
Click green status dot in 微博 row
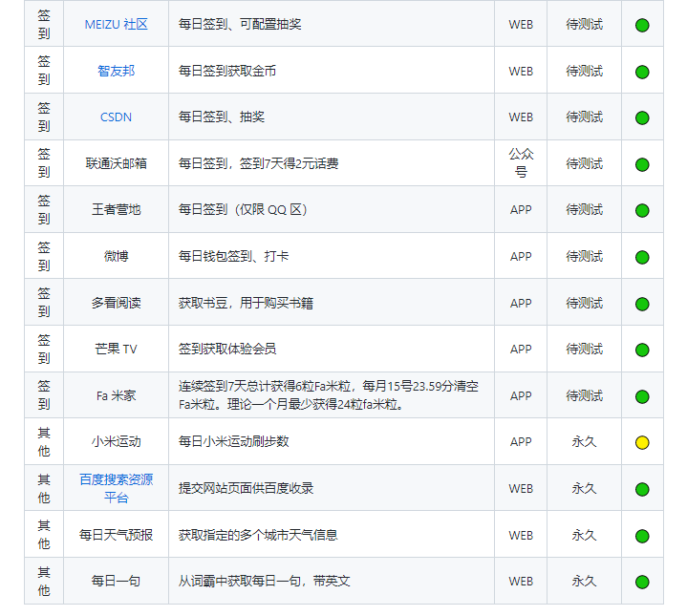(642, 257)
